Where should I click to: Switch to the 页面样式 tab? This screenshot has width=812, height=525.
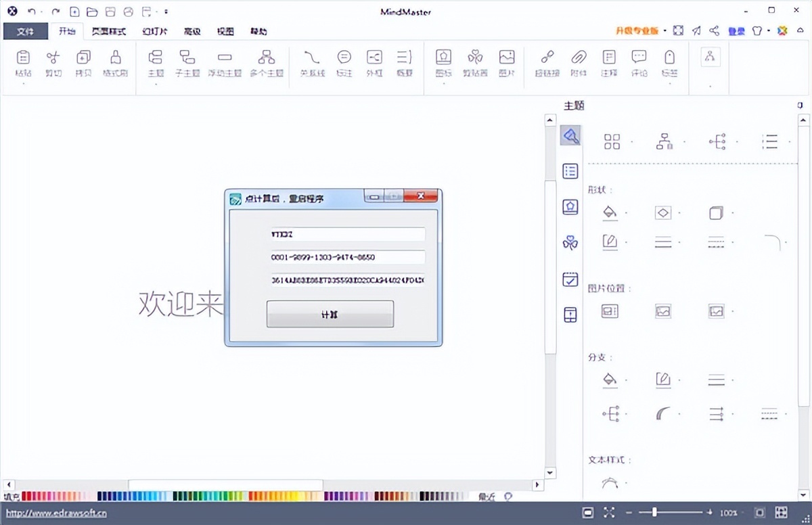(x=108, y=31)
